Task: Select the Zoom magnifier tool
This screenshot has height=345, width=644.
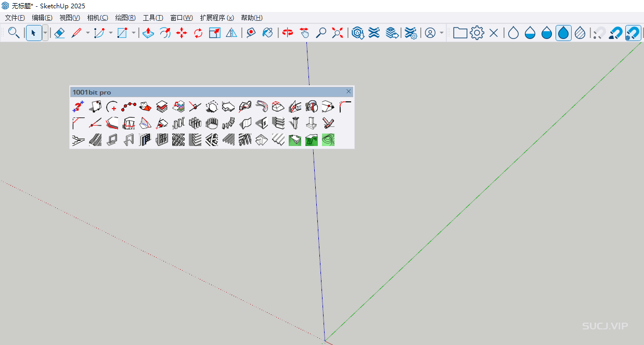Action: [321, 33]
